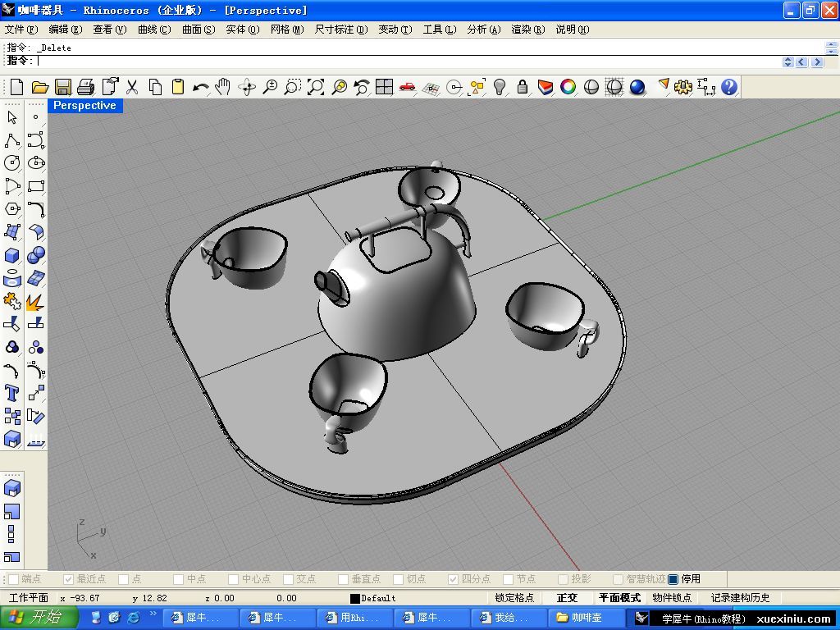The height and width of the screenshot is (630, 840).
Task: Activate the Pan hand tool
Action: (223, 86)
